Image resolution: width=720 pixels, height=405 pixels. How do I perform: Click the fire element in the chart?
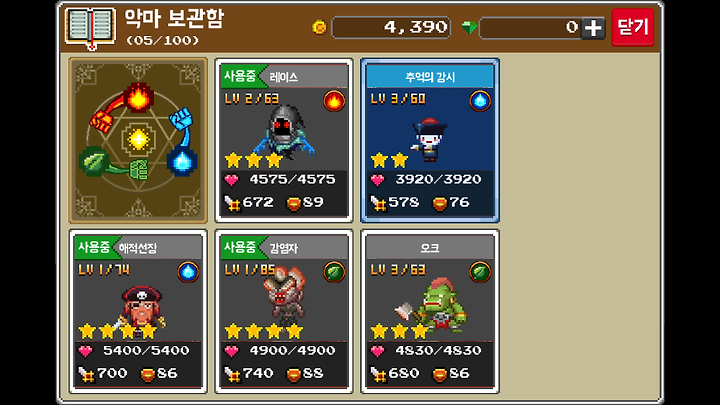[138, 98]
